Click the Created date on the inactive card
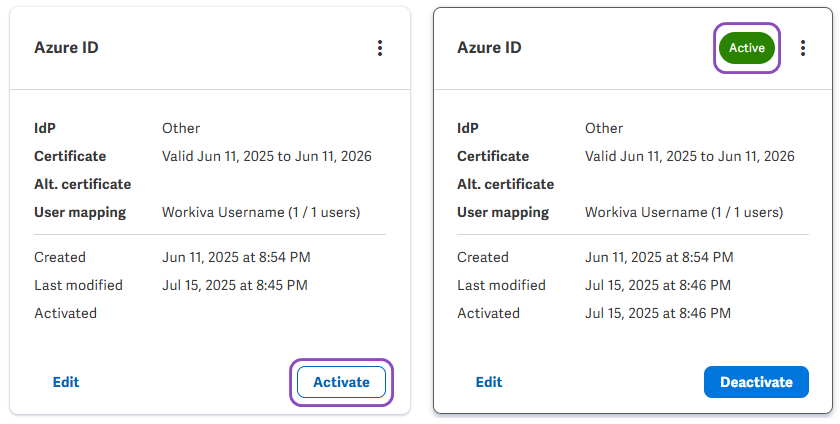This screenshot has height=424, width=840. [x=236, y=257]
